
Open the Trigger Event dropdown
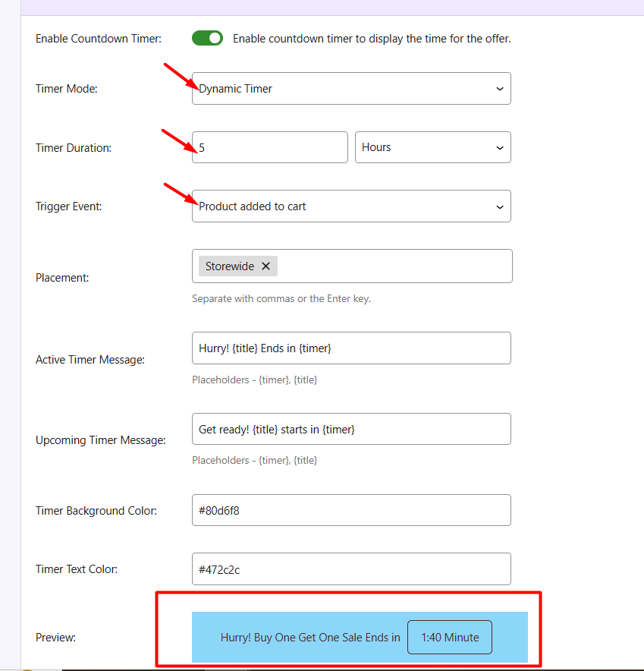tap(350, 206)
